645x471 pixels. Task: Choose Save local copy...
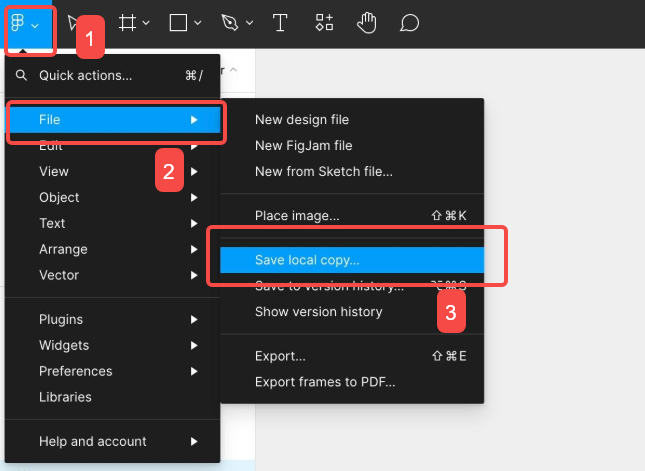(x=352, y=260)
